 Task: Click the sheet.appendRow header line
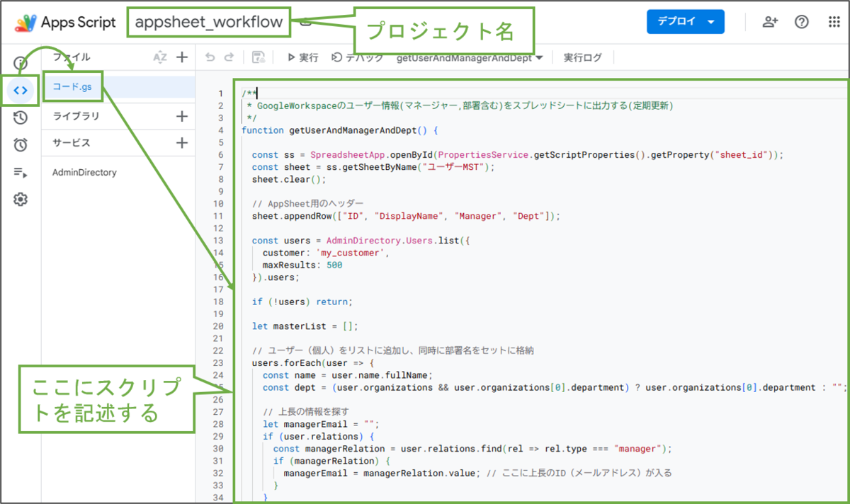[x=406, y=216]
